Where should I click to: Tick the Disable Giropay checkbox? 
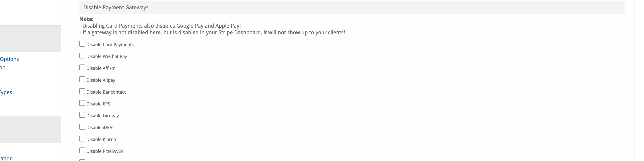coord(82,115)
